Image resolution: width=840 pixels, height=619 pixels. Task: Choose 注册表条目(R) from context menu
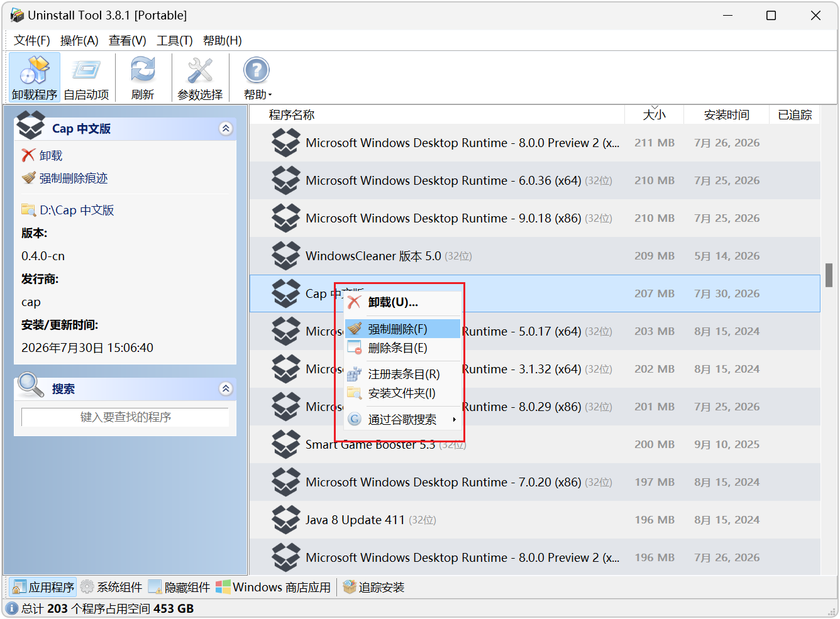402,374
